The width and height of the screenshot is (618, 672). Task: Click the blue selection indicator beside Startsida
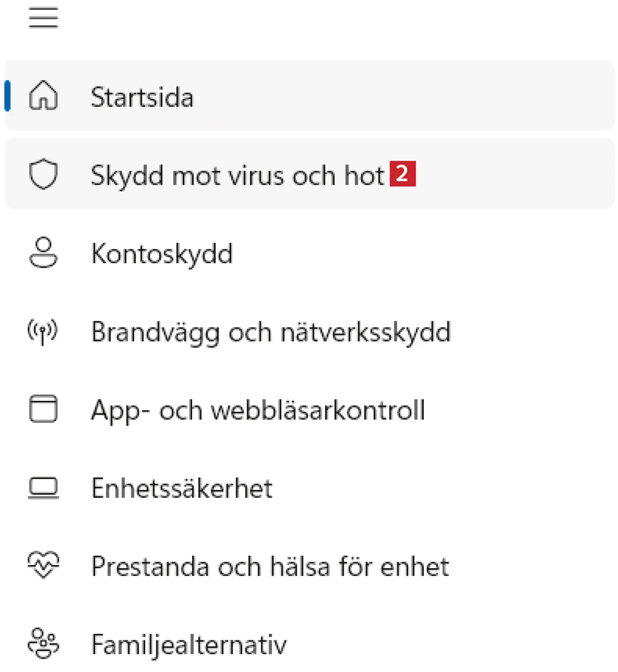tap(7, 96)
